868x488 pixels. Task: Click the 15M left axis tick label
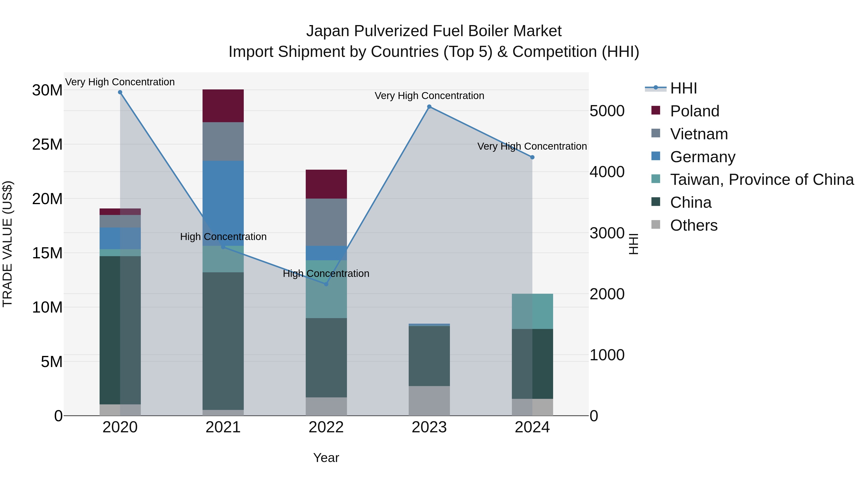coord(47,253)
